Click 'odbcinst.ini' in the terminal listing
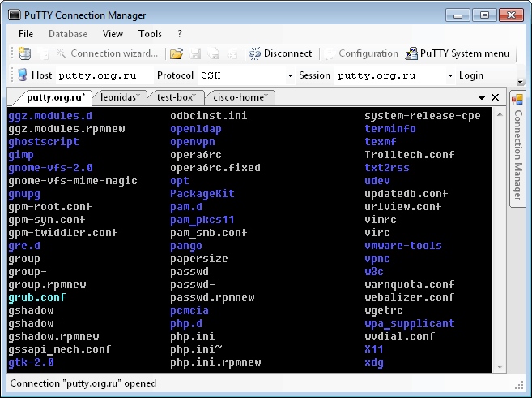Viewport: 532px width, 398px height. pyautogui.click(x=209, y=116)
